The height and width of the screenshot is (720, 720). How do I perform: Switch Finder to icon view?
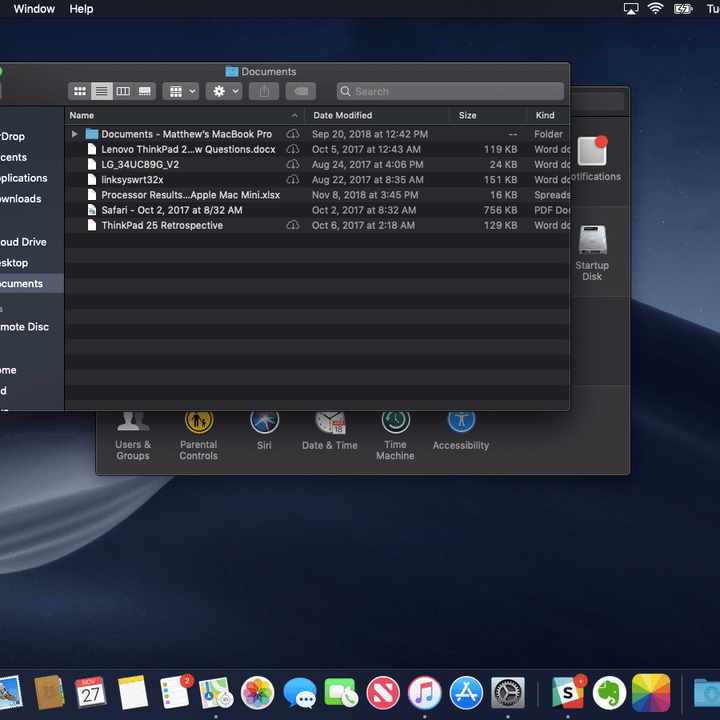(x=80, y=91)
